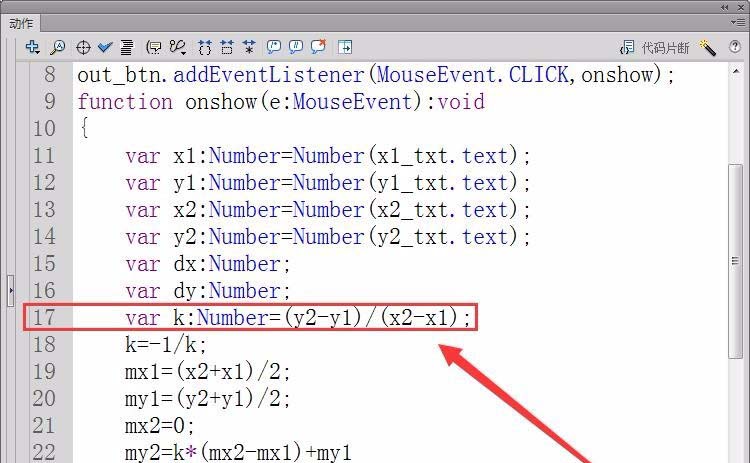The image size is (750, 463).
Task: Select the 动作 panel tab
Action: (x=21, y=23)
